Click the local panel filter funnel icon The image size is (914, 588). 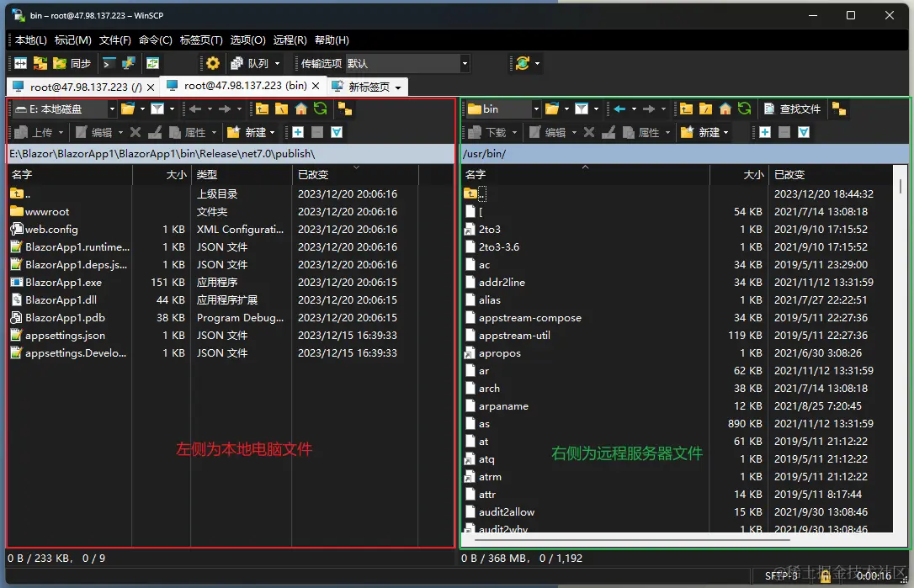point(157,109)
